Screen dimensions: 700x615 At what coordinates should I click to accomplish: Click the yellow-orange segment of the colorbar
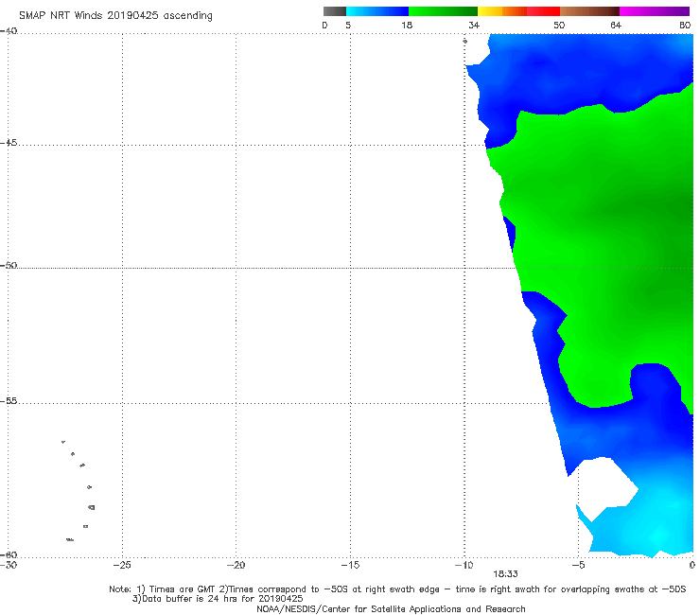(x=502, y=11)
